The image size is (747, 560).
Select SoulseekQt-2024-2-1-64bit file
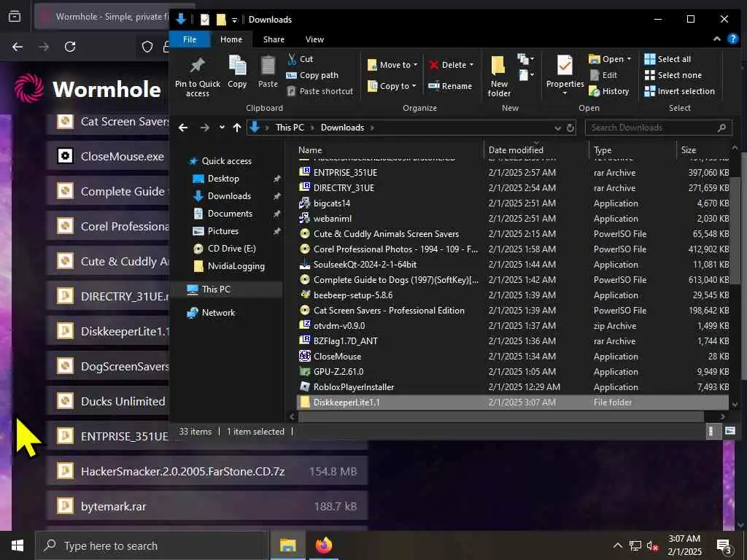point(512,264)
